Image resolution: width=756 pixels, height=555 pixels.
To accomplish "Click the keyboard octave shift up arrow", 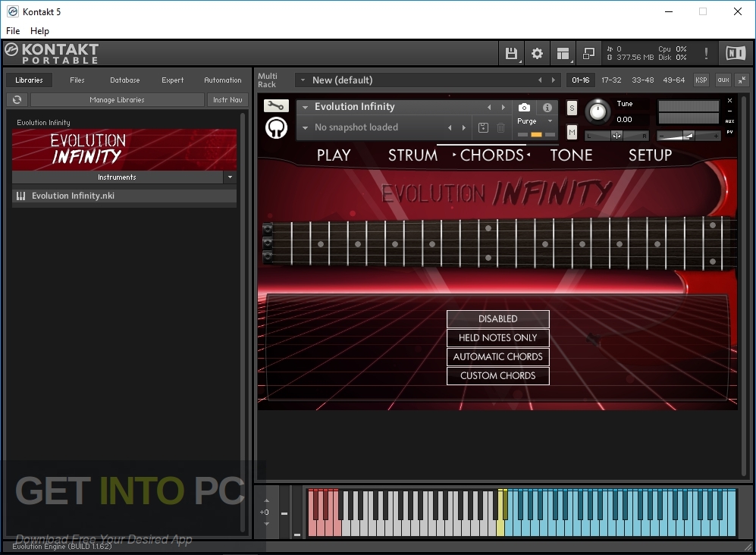I will [x=267, y=501].
